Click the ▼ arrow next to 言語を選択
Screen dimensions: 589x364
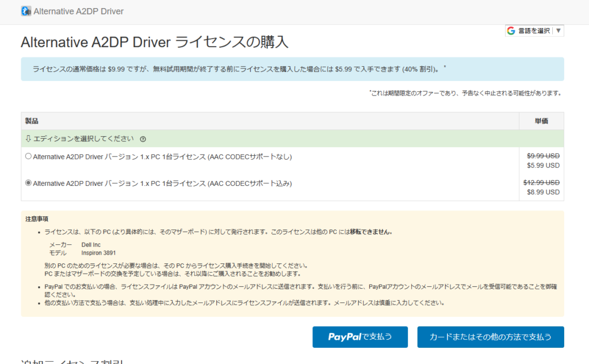(x=557, y=30)
